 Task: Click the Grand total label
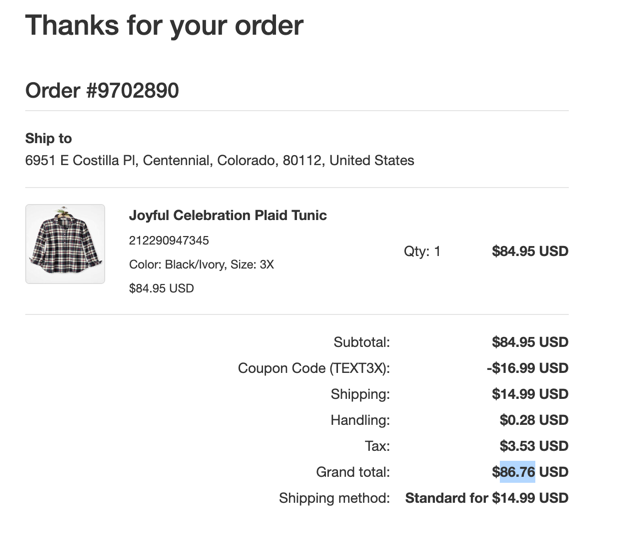pos(353,472)
